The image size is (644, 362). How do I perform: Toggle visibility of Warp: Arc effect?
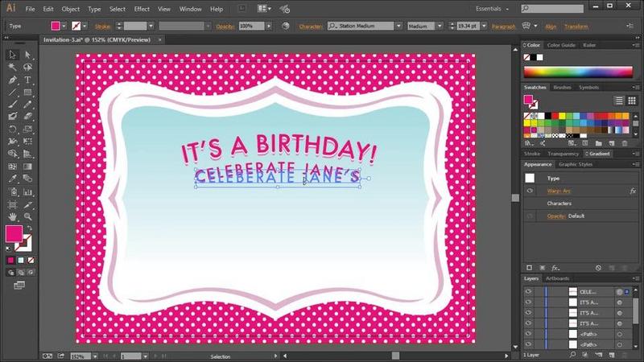coord(530,191)
